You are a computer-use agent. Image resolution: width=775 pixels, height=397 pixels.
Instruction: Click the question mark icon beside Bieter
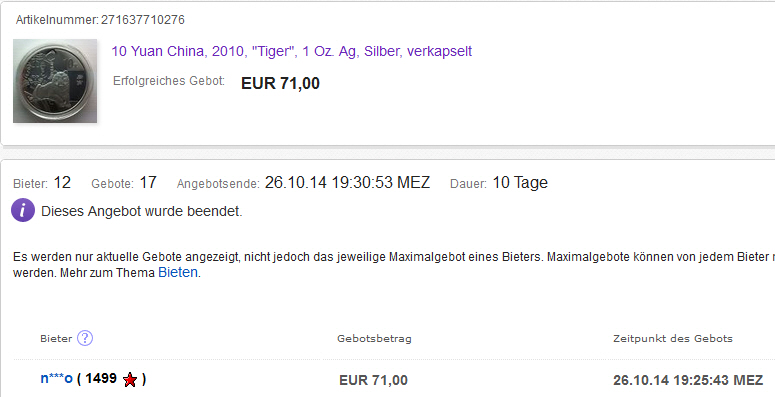click(x=85, y=338)
